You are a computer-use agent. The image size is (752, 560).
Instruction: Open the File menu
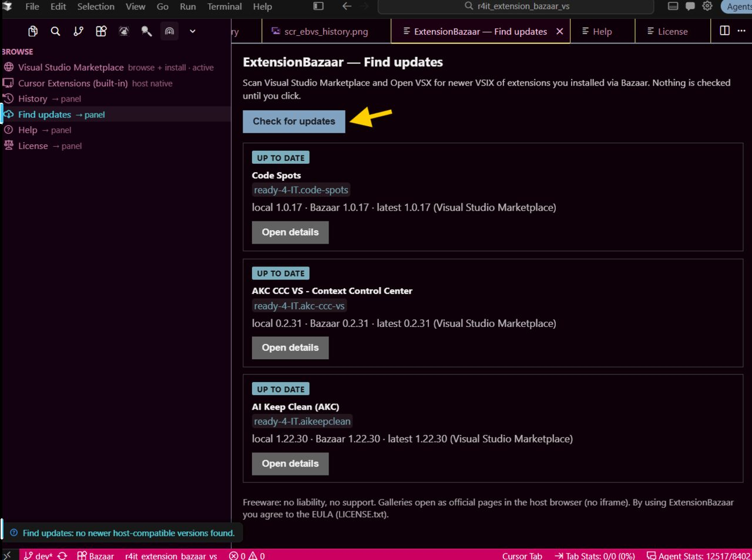[x=32, y=6]
